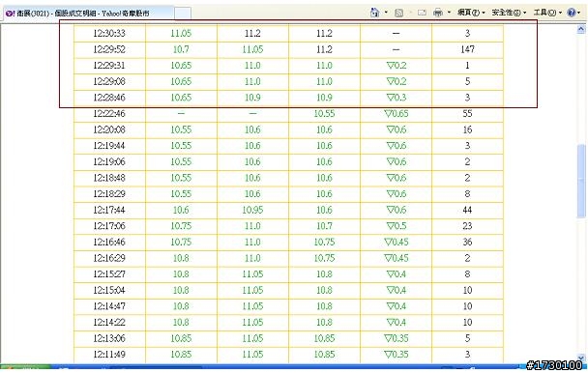The width and height of the screenshot is (588, 373).
Task: Click change ▽0.2 in the 12:29:31 row
Action: tap(396, 66)
